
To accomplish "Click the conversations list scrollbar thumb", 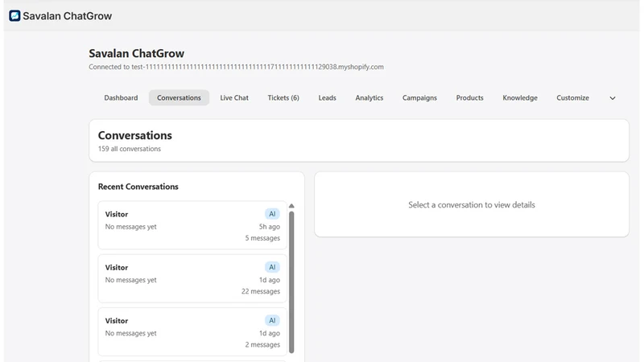I will [291, 282].
